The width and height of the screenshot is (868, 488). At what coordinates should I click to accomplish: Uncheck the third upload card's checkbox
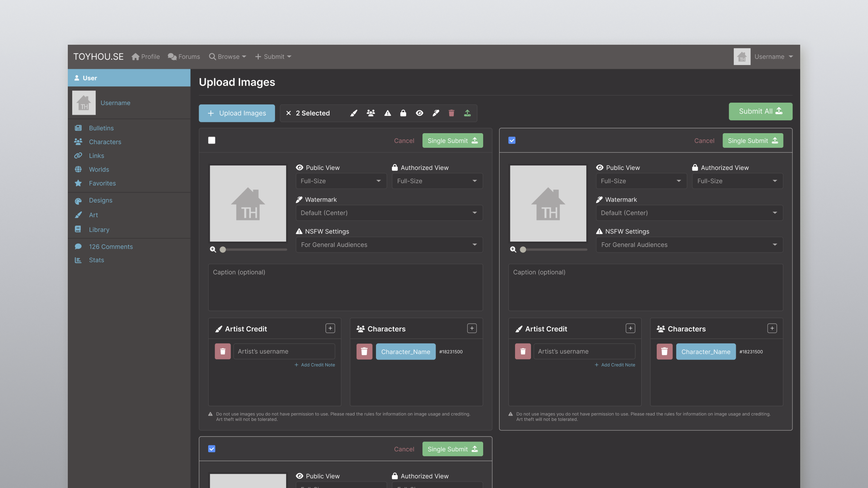point(212,449)
